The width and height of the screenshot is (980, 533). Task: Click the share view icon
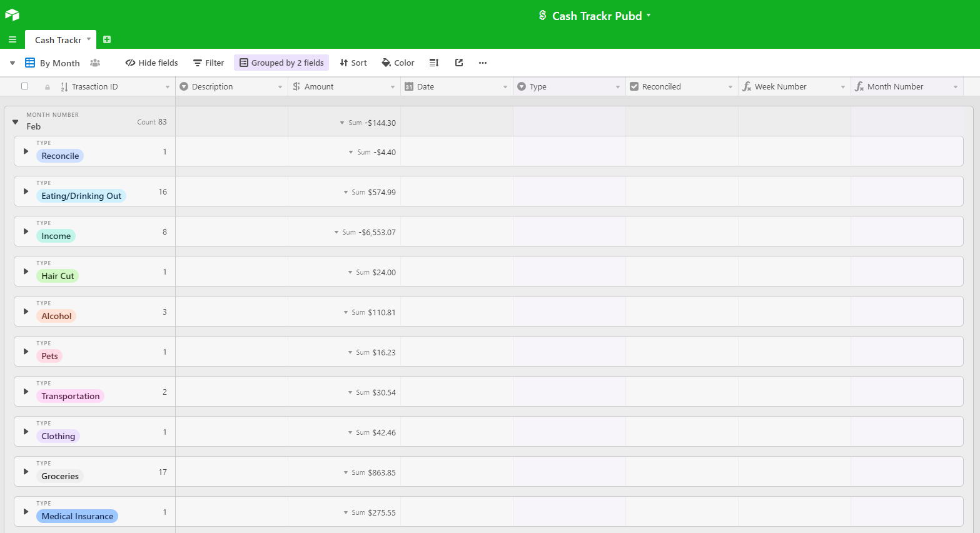459,63
